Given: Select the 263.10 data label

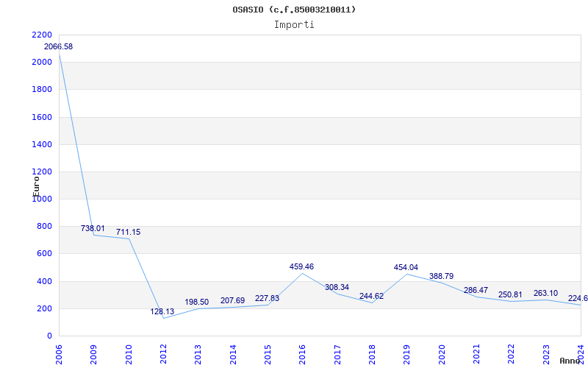Looking at the screenshot, I should [x=545, y=293].
